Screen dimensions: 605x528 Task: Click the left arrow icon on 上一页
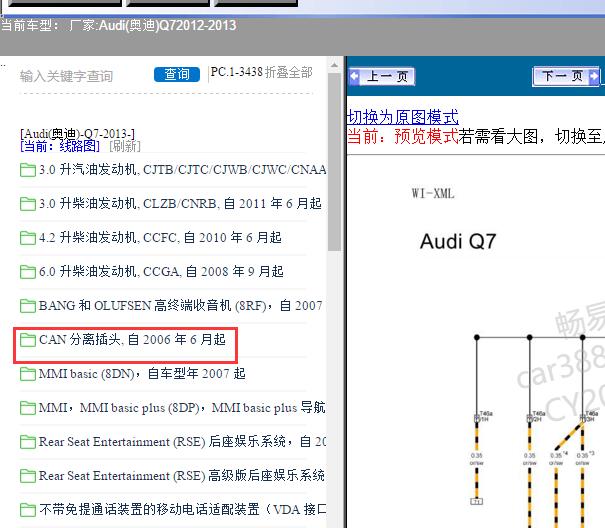(354, 76)
